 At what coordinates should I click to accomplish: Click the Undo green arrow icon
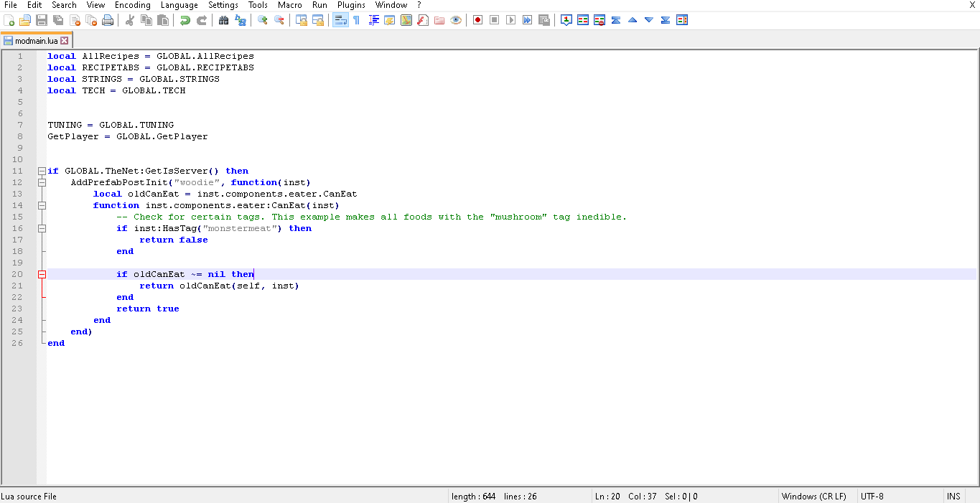pos(185,20)
